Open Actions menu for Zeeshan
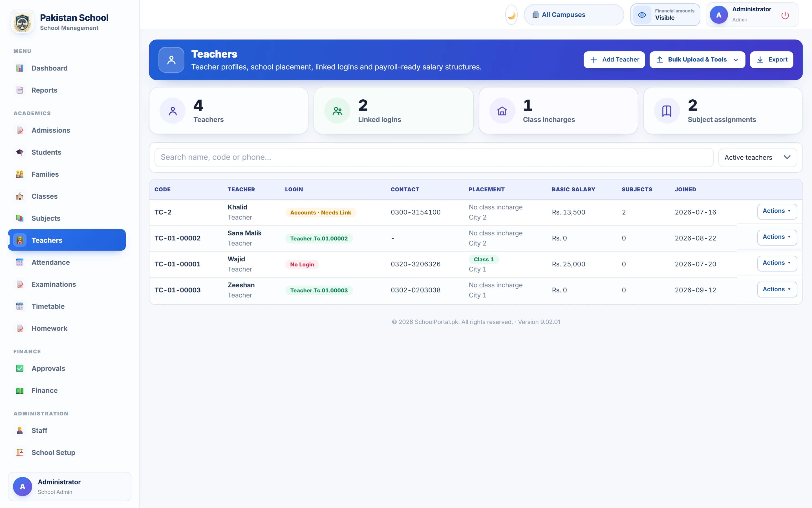Viewport: 812px width, 508px height. [777, 290]
